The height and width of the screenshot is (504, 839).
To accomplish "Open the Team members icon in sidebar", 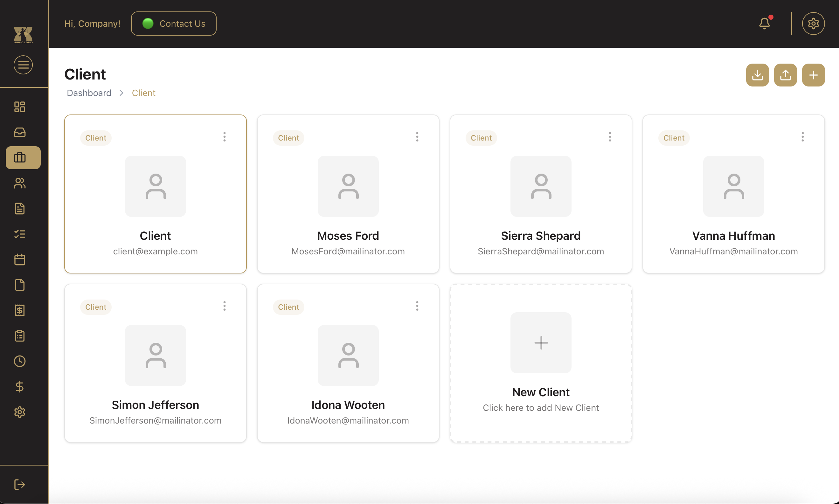I will tap(19, 183).
